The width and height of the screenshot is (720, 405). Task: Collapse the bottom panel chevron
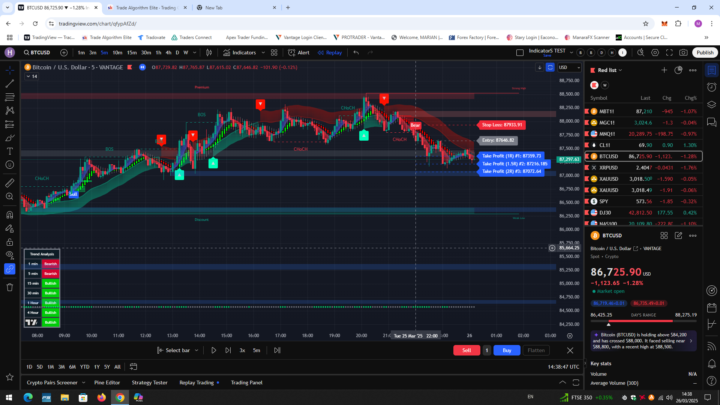562,382
